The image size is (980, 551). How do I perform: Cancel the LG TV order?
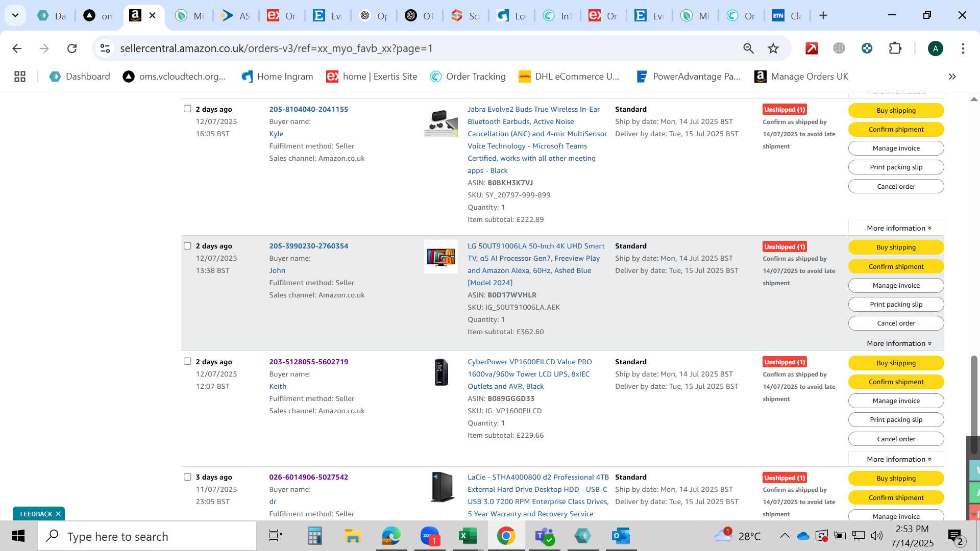pyautogui.click(x=896, y=323)
